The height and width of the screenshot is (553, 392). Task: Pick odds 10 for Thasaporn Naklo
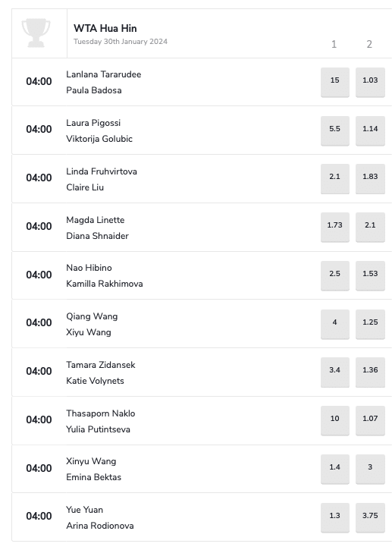click(335, 421)
